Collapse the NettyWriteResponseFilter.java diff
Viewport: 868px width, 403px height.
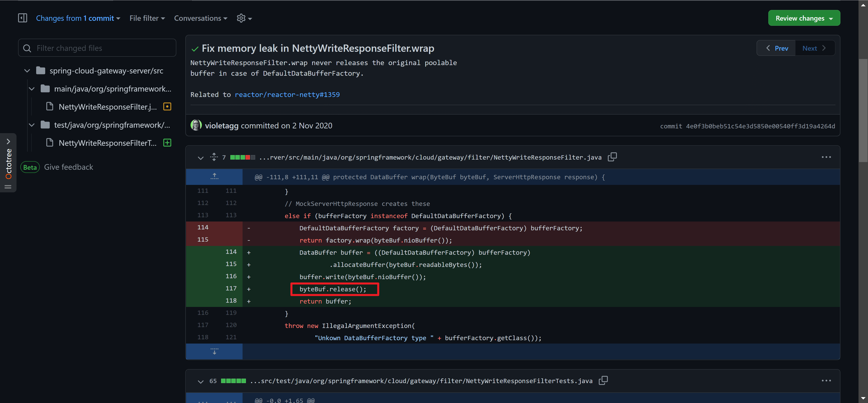(x=200, y=158)
